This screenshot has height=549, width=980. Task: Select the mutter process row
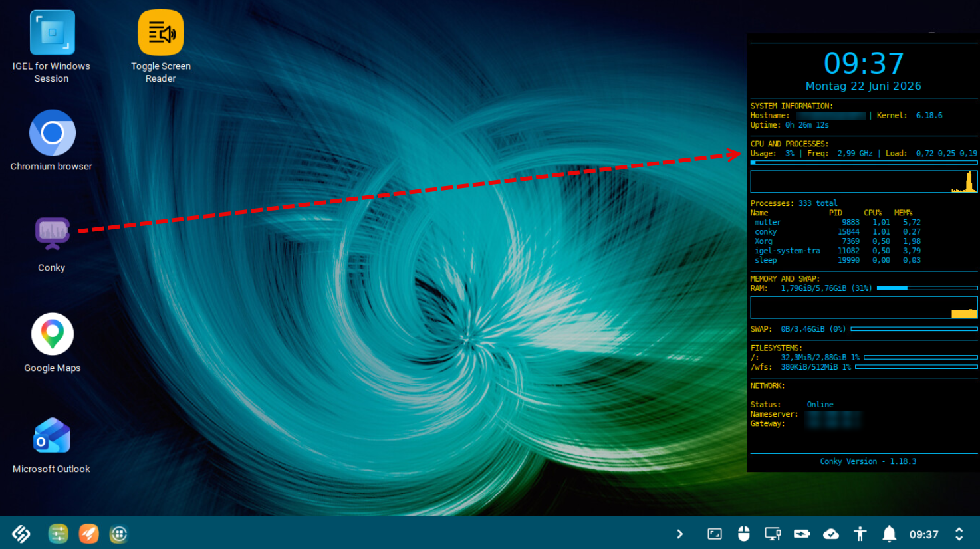click(x=838, y=223)
